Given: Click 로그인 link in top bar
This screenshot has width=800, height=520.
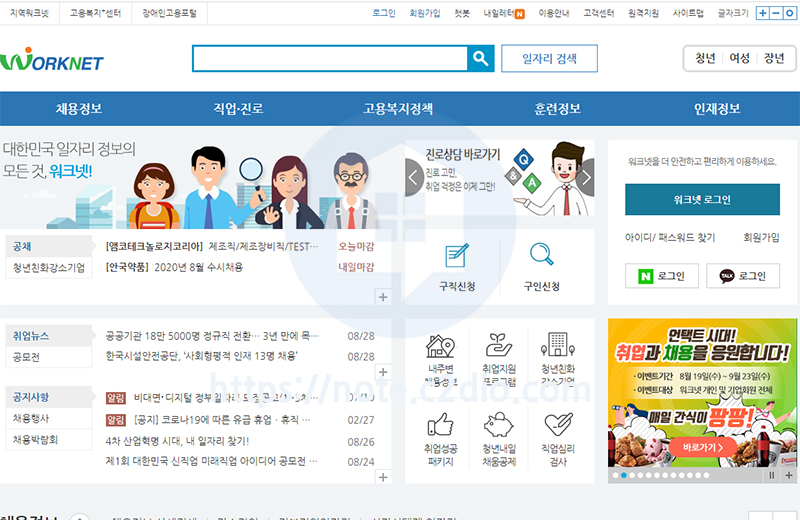Looking at the screenshot, I should [384, 13].
